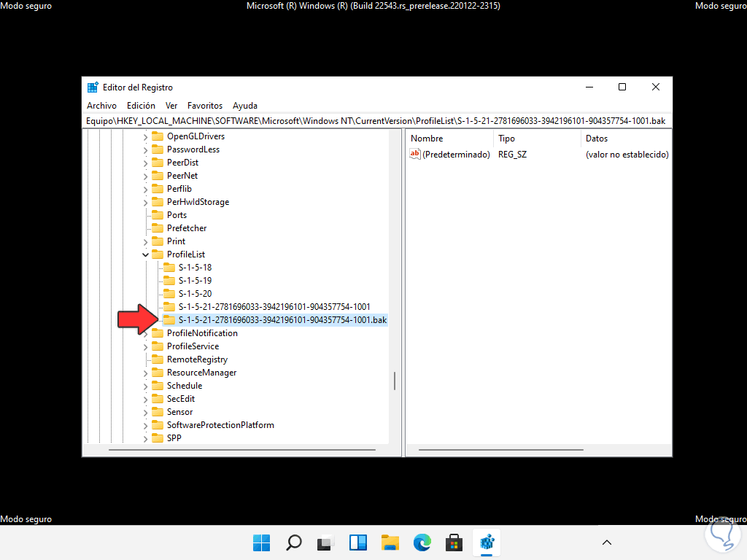Click the tree pane vertical scrollbar thumb
The height and width of the screenshot is (560, 747).
(x=395, y=381)
